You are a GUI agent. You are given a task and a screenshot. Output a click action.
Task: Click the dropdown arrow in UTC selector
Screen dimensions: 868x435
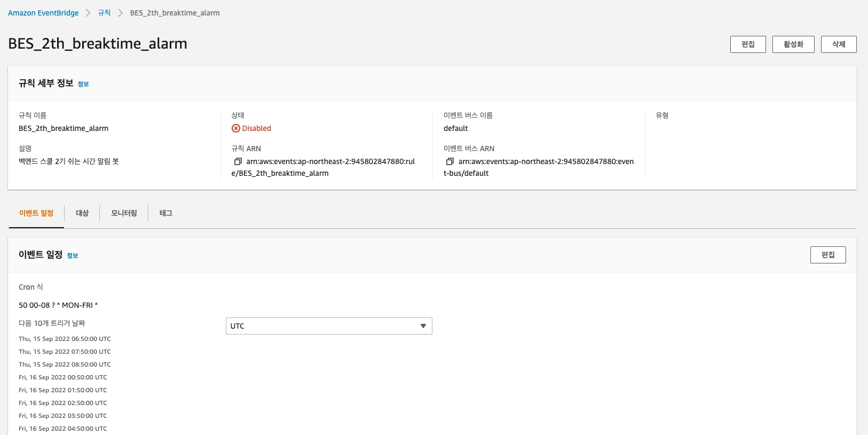[x=423, y=326]
